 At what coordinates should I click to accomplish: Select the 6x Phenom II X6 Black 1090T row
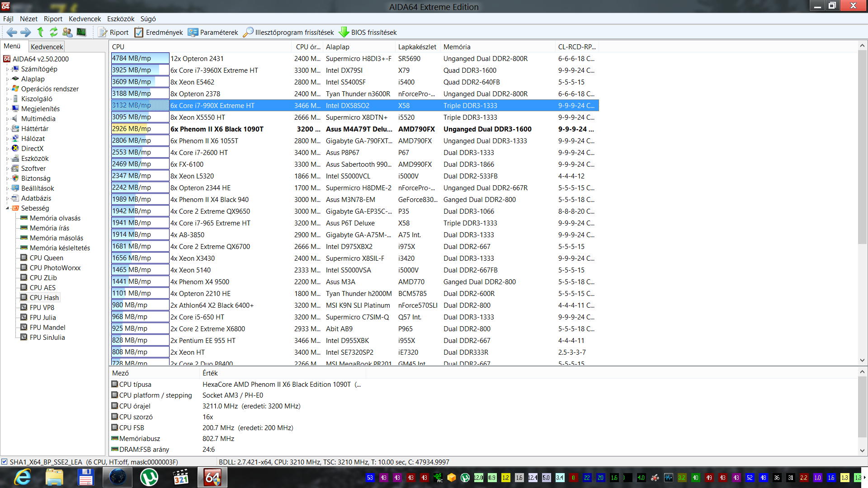[x=355, y=129]
